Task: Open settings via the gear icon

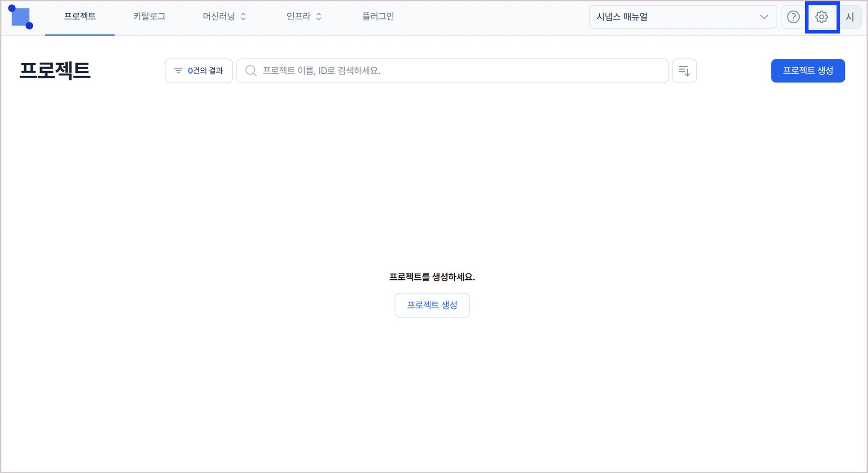Action: pyautogui.click(x=821, y=17)
